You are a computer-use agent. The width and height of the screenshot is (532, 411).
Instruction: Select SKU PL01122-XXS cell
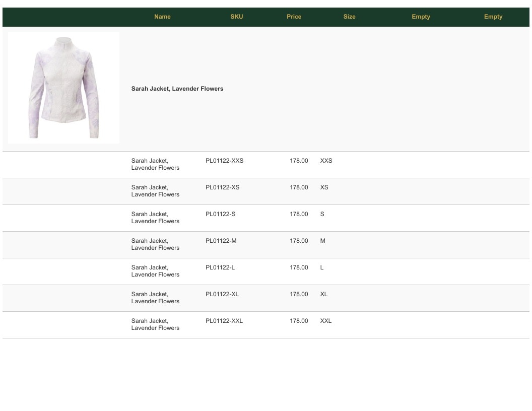coord(224,161)
